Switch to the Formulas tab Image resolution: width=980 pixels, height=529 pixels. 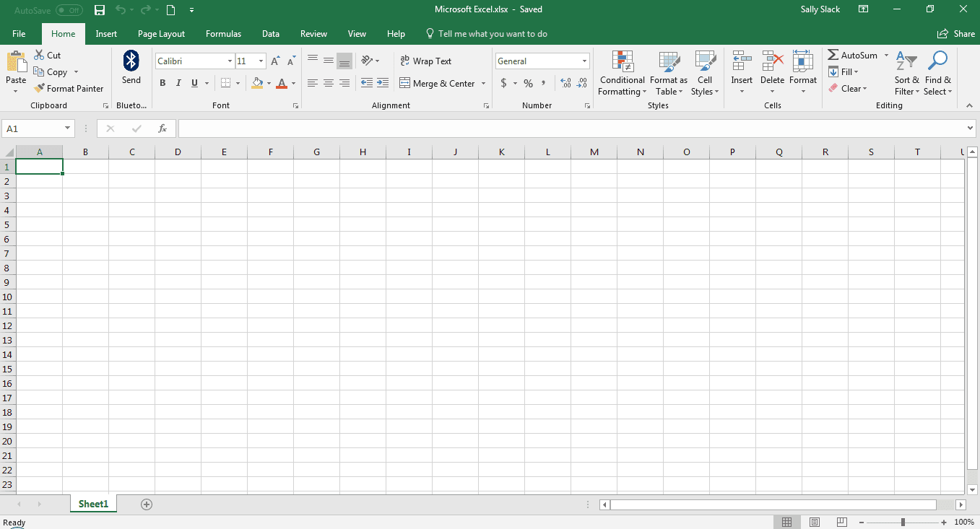coord(223,34)
